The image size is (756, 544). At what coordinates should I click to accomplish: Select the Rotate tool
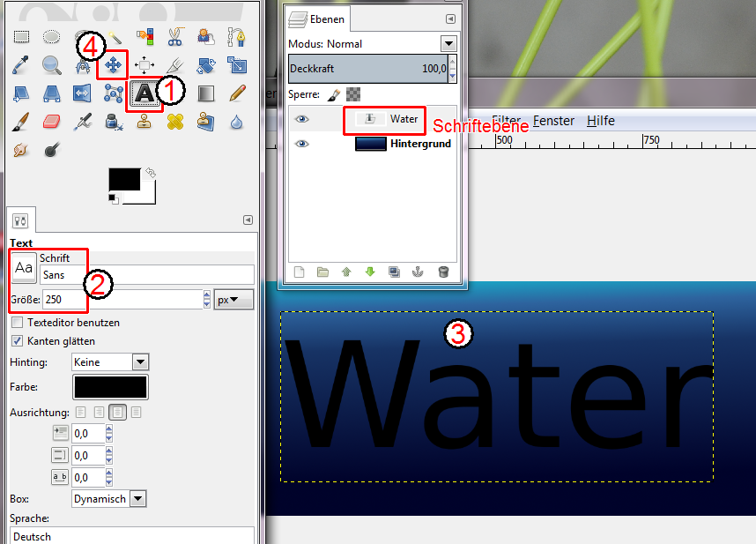pos(206,65)
